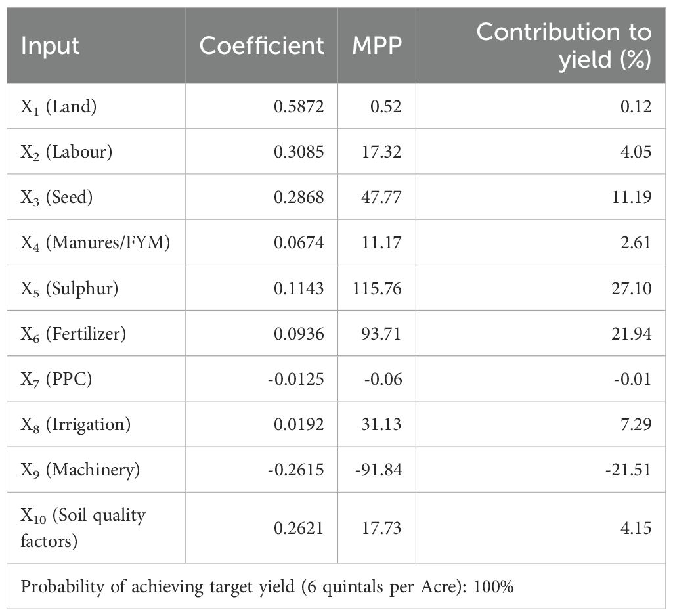Select the X2 (Labour) row label

66,152
